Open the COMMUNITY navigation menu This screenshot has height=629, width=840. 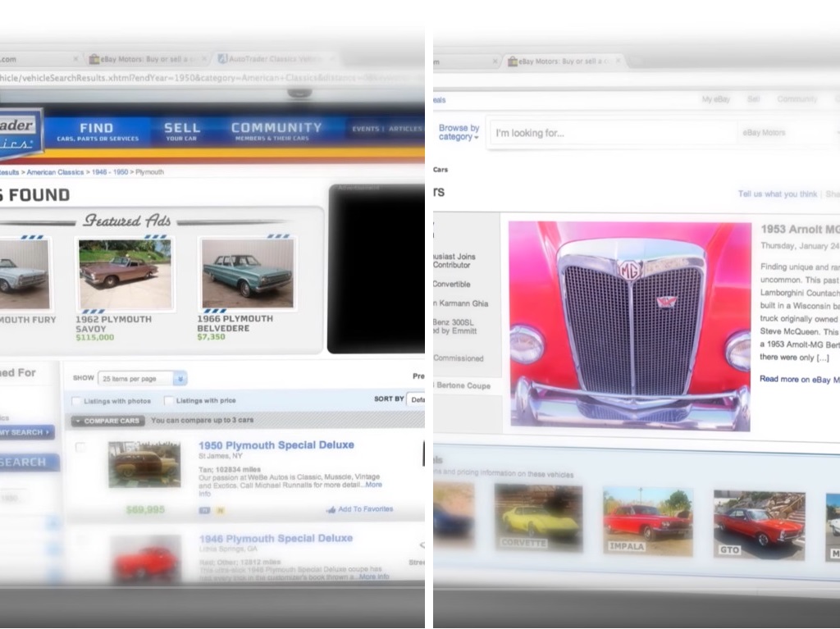(x=276, y=130)
